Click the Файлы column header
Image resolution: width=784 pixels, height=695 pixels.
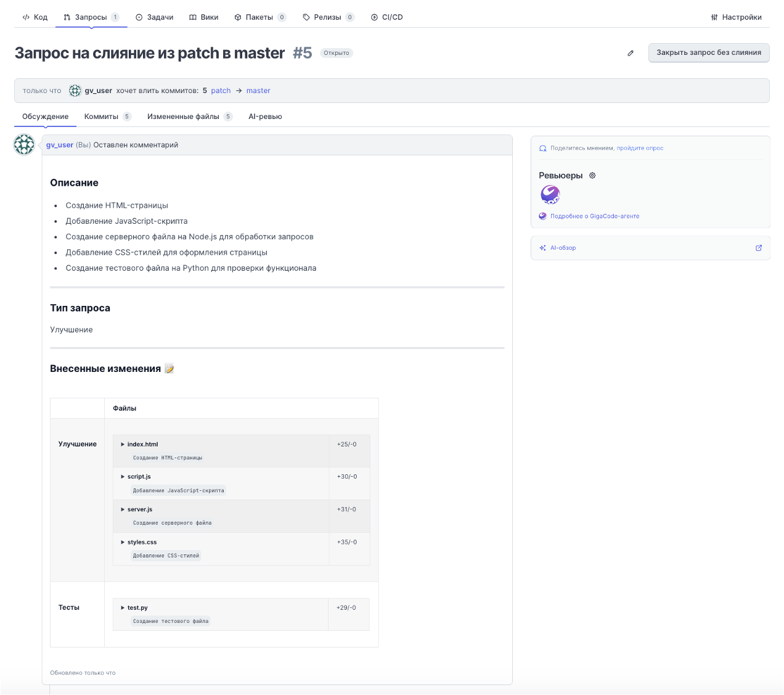[x=125, y=408]
